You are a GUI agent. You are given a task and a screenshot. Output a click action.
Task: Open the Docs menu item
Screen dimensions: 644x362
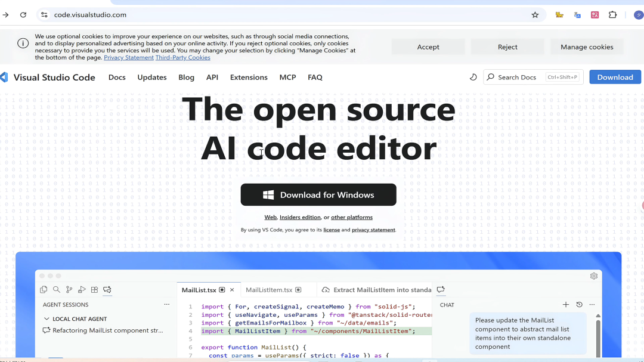[117, 78]
